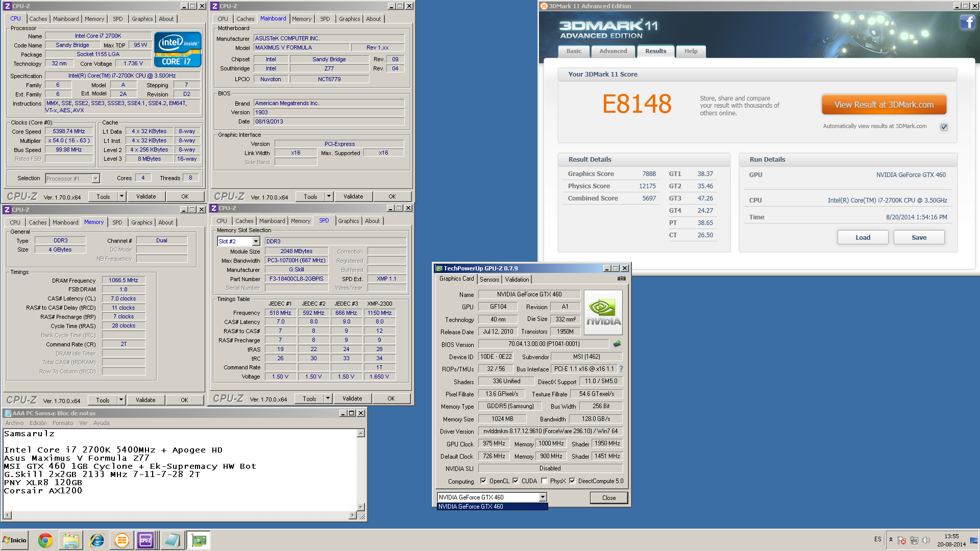Click the GPU-Z title bar icon
The image size is (980, 551).
(438, 268)
